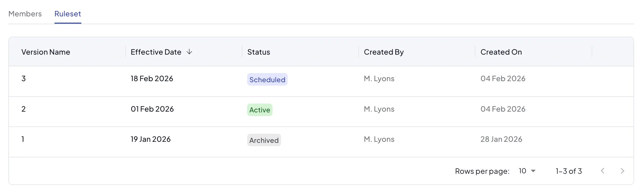Select the Scheduled status badge
Viewport: 644px width, 192px height.
[267, 80]
